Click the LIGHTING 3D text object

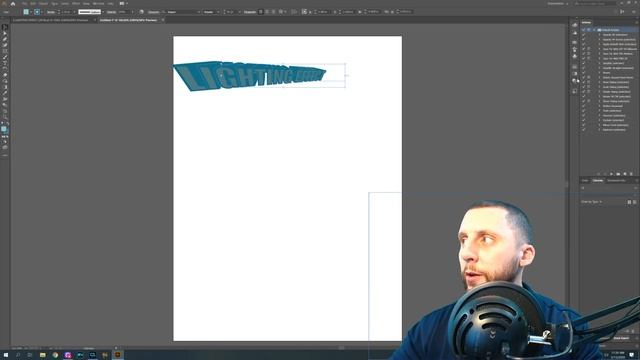click(x=249, y=76)
